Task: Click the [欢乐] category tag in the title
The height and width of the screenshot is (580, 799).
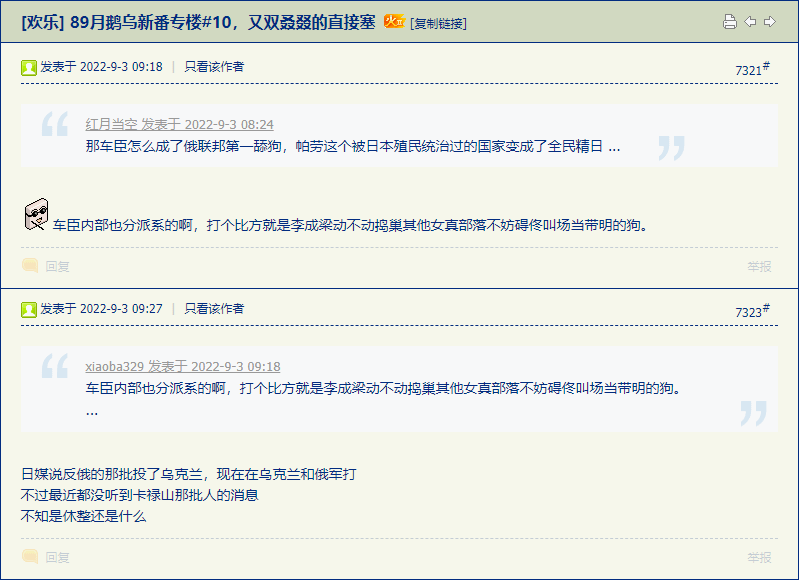Action: (x=43, y=22)
